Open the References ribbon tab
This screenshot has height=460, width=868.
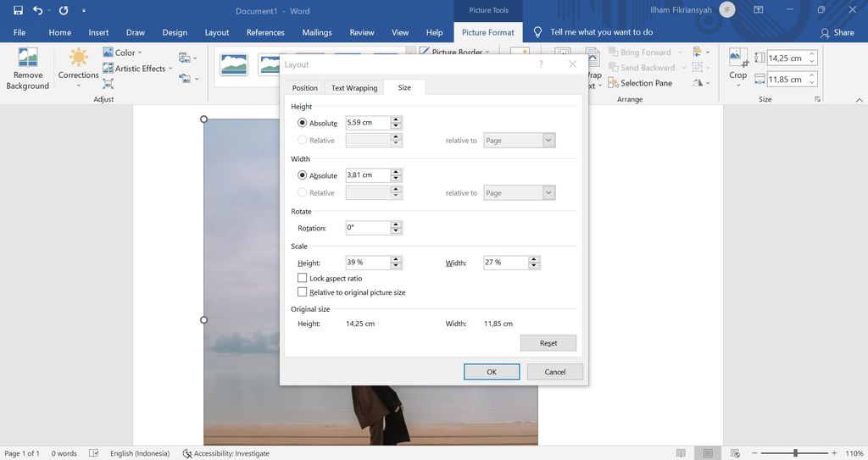(x=265, y=33)
